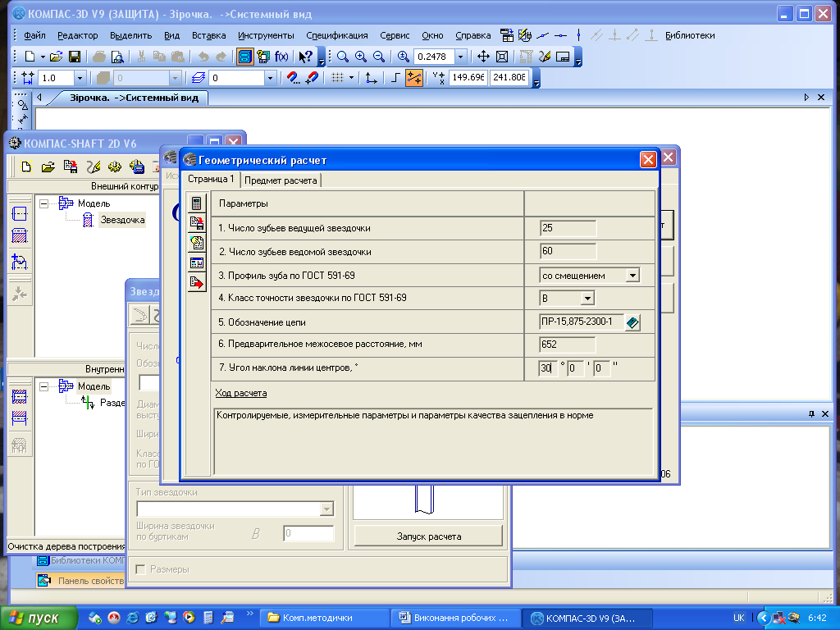
Task: Click the angle degrees field showing 30
Action: (x=547, y=368)
